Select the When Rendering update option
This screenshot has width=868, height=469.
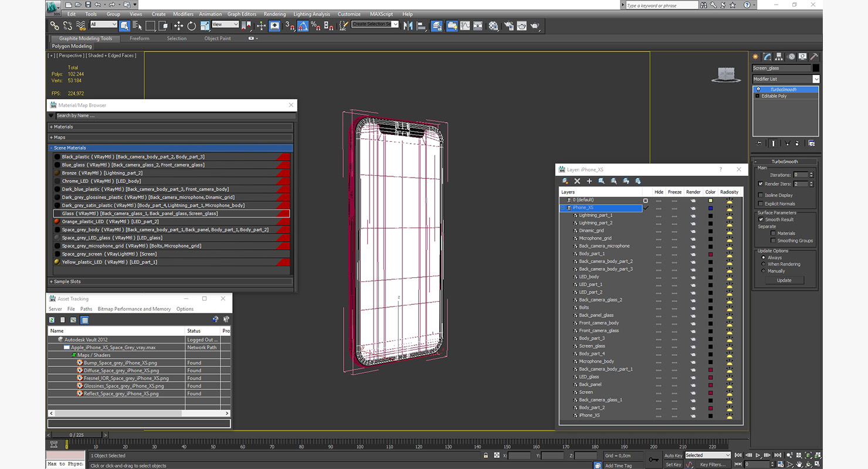click(x=763, y=264)
